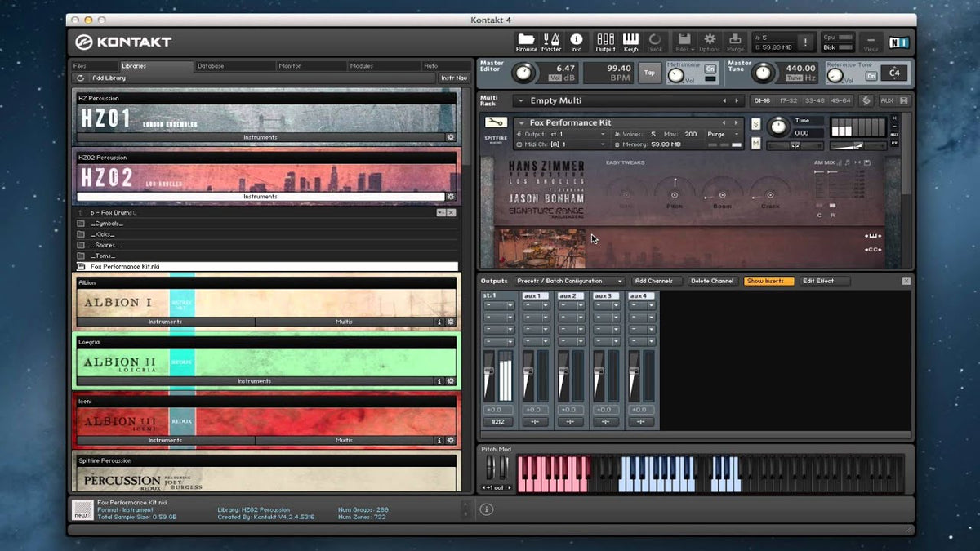Switch to the Monitor tab

point(290,65)
